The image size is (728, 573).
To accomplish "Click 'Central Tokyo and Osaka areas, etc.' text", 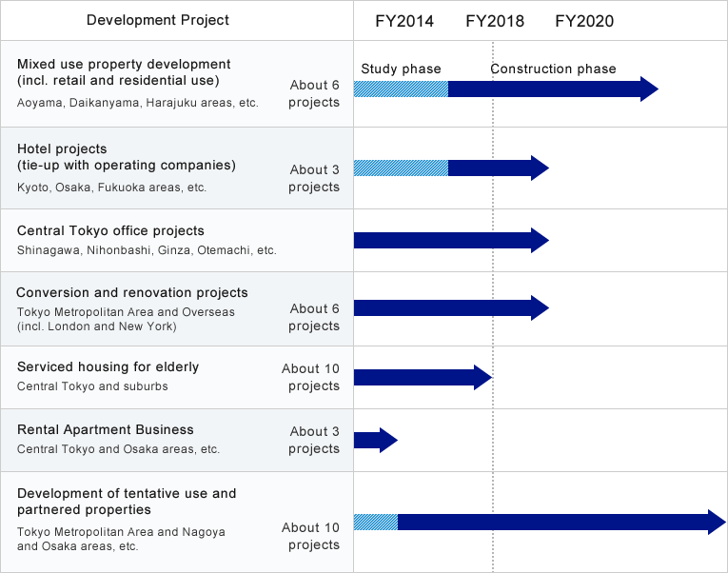I will [x=118, y=449].
